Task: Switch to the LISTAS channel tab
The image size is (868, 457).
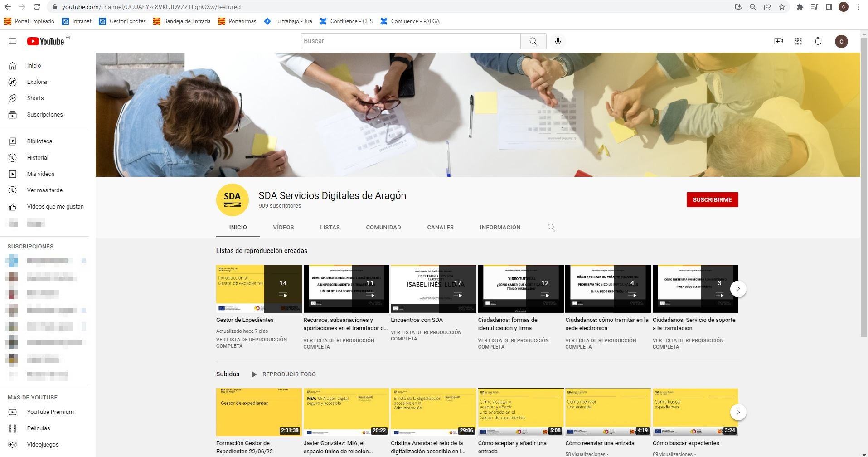Action: pos(330,228)
